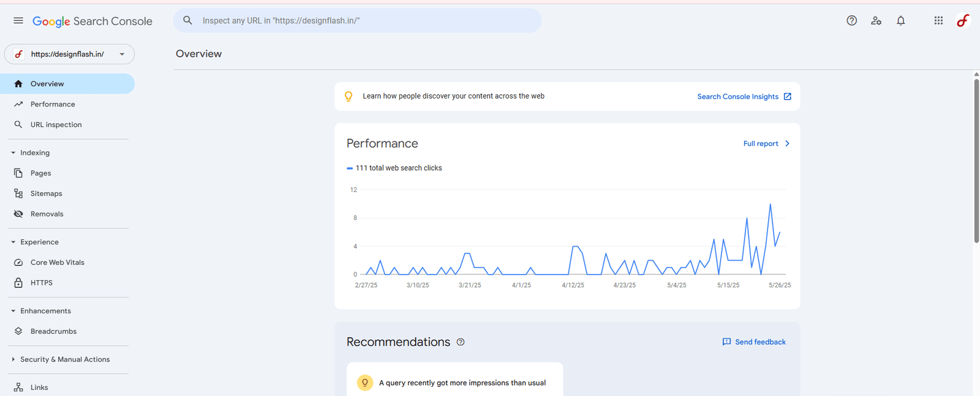980x396 pixels.
Task: Click the page vertical scrollbar
Action: tap(976, 161)
